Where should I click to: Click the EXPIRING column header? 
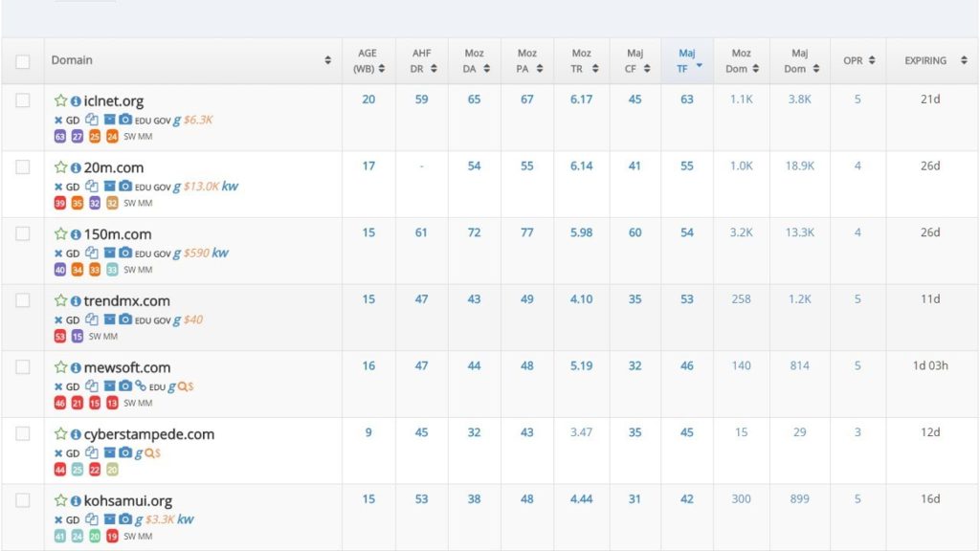pyautogui.click(x=932, y=60)
